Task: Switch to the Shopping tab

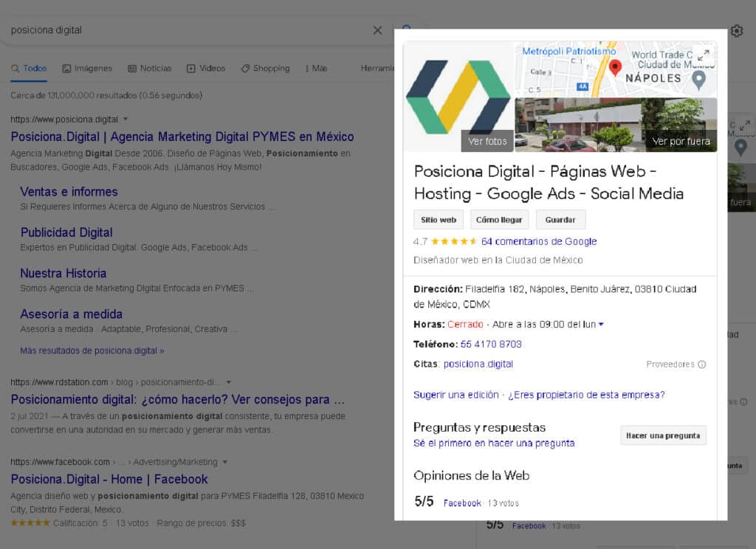Action: pyautogui.click(x=266, y=69)
